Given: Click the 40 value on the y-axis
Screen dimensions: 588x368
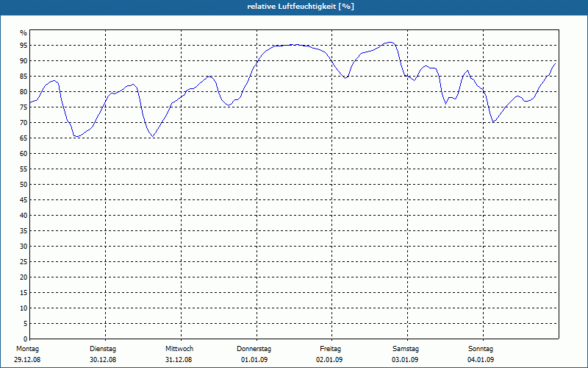Looking at the screenshot, I should (x=24, y=215).
